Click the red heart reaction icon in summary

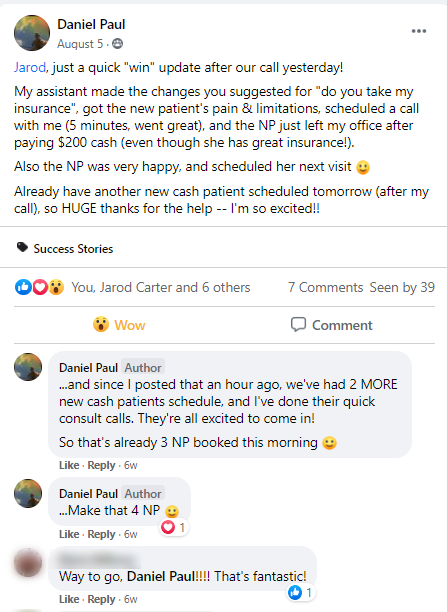coord(40,287)
